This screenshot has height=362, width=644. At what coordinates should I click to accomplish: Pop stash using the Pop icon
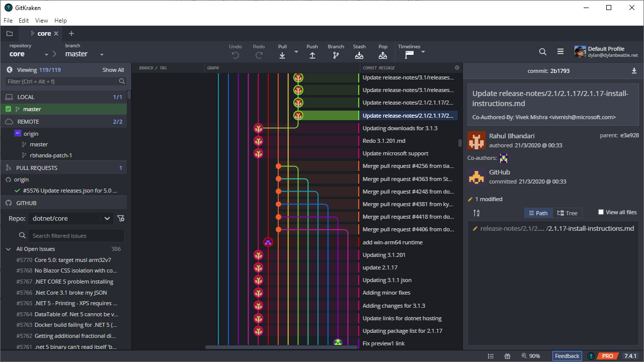pos(383,55)
